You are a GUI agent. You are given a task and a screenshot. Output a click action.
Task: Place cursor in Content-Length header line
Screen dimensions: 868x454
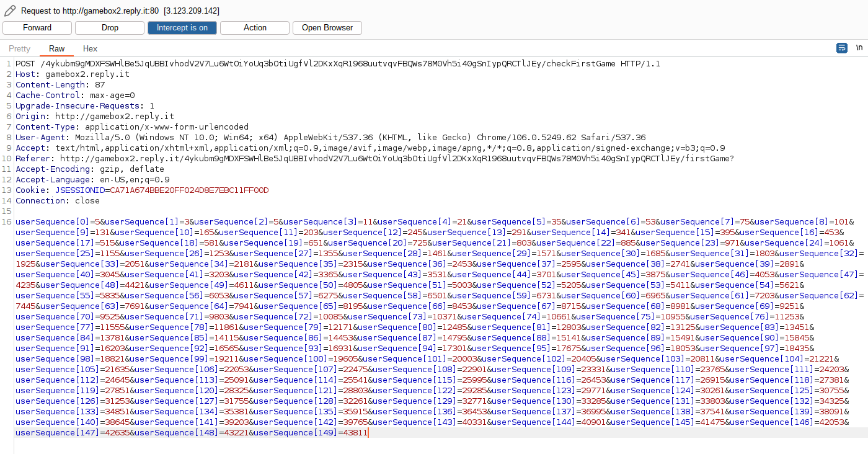click(x=60, y=85)
